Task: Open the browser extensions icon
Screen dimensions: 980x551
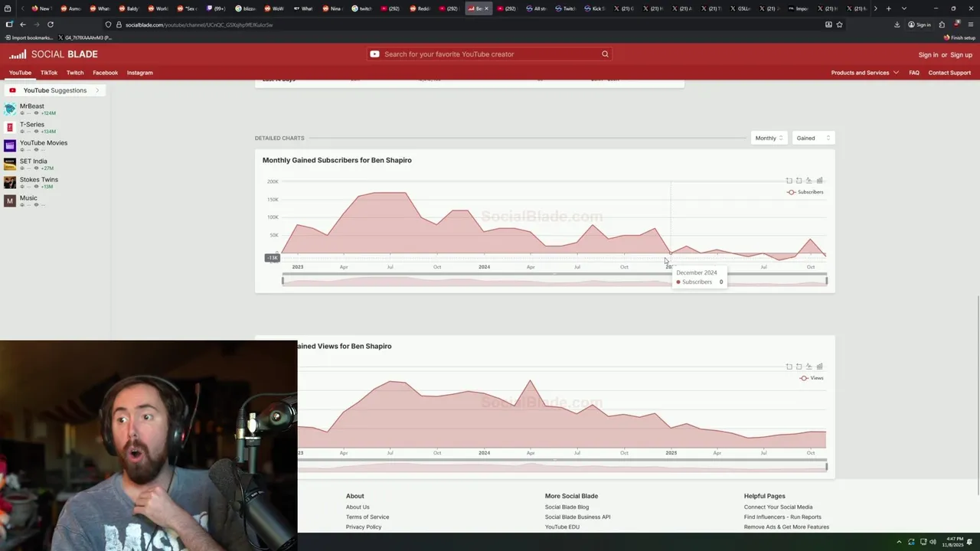Action: pyautogui.click(x=942, y=24)
